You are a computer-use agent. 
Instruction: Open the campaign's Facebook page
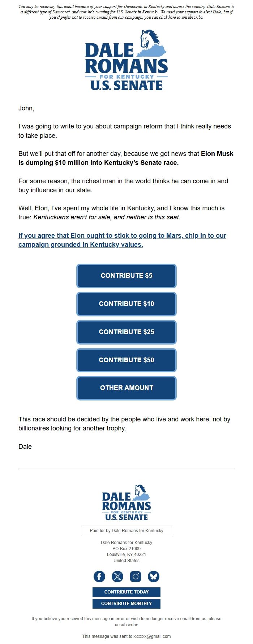click(99, 576)
